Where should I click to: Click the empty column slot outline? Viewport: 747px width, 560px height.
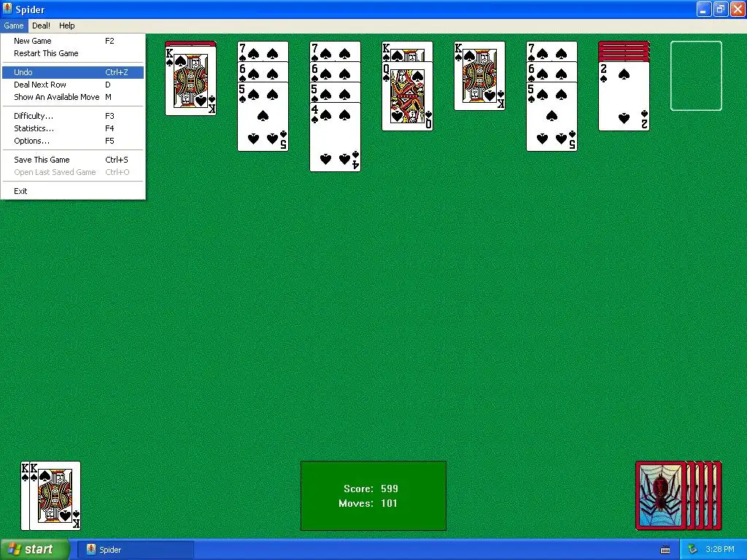(696, 76)
